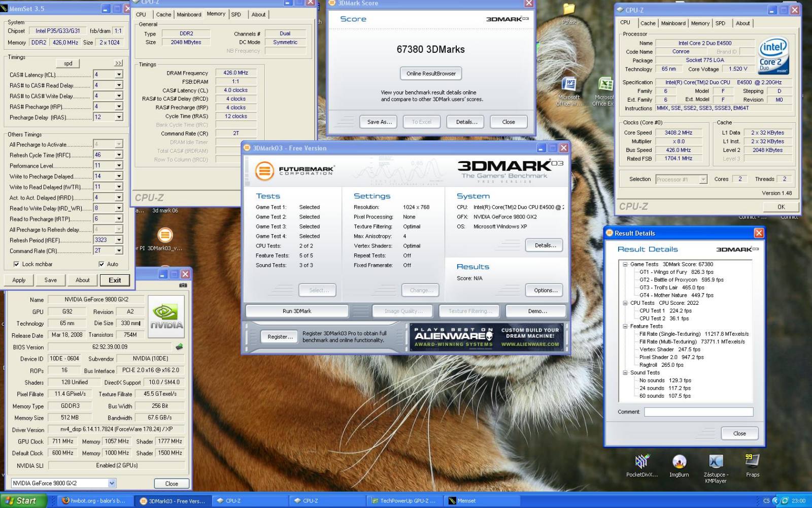The image size is (812, 508).
Task: Open Command Rate (CR) dropdown in MemSet
Action: 119,250
